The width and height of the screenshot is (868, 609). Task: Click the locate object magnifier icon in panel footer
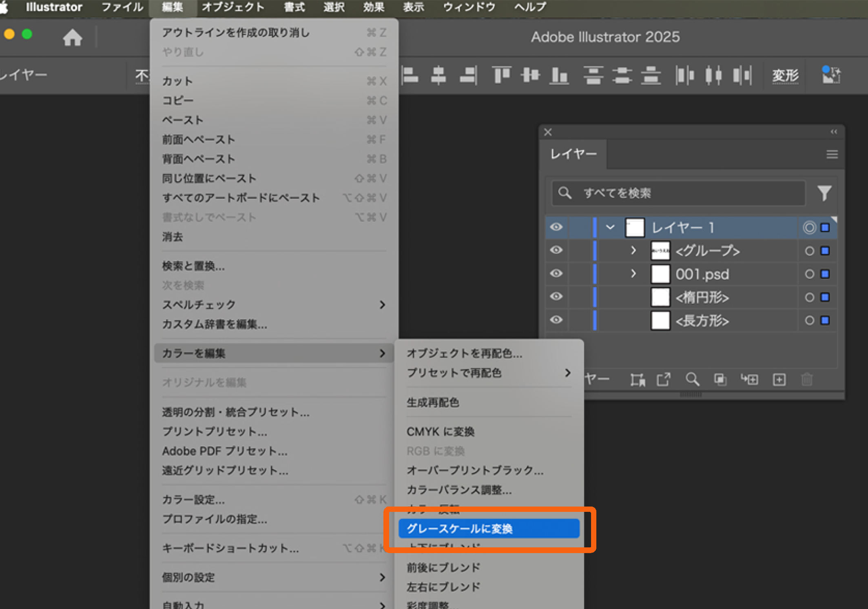tap(692, 380)
